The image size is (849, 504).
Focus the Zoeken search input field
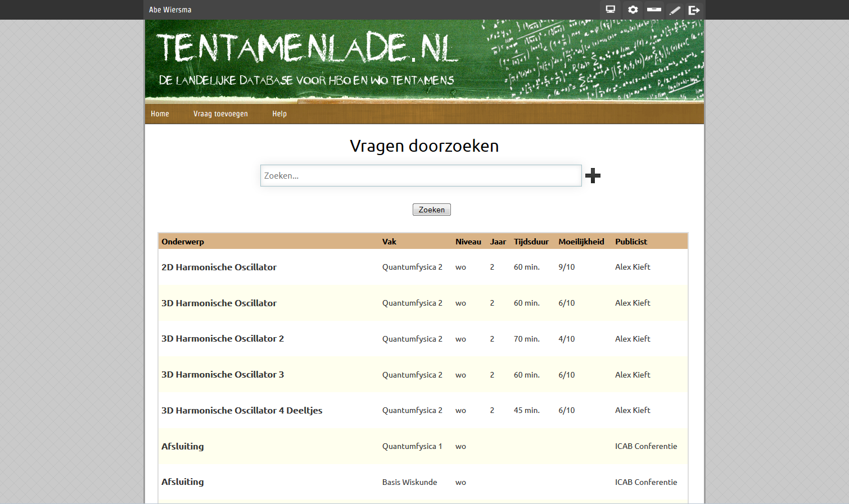pyautogui.click(x=421, y=176)
